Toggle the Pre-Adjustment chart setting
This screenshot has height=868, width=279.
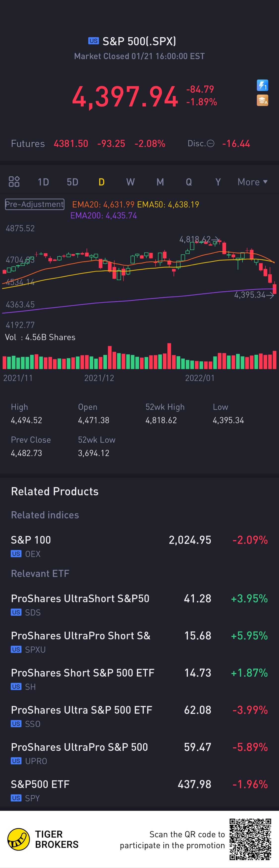34,204
